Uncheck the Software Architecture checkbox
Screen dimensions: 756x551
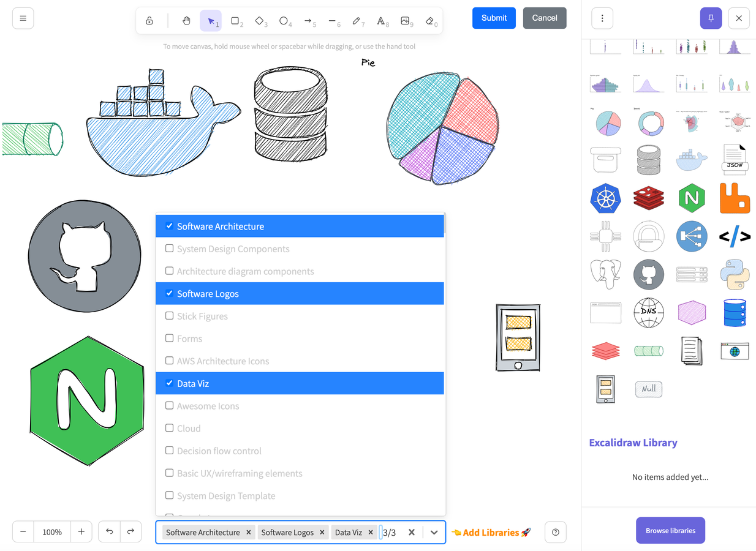point(170,226)
